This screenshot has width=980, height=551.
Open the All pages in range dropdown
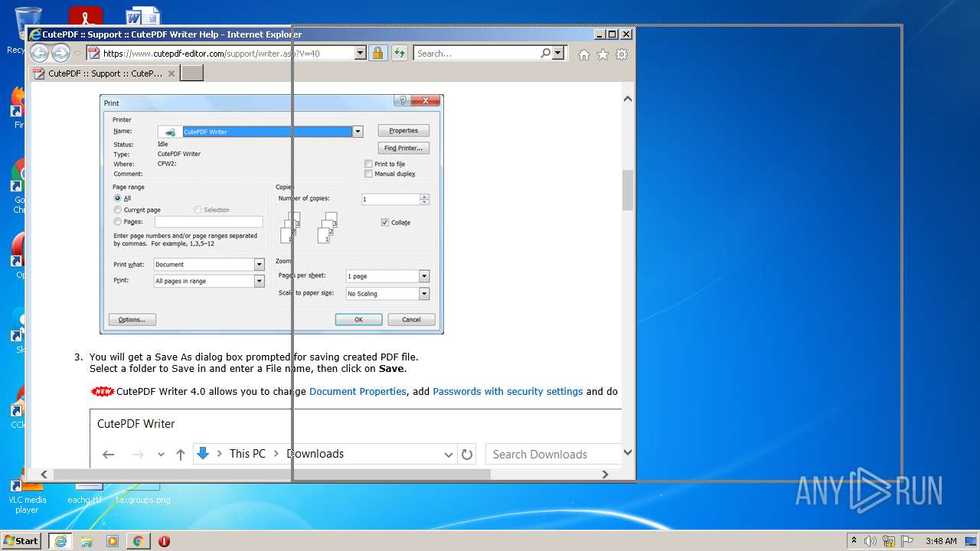[x=260, y=281]
